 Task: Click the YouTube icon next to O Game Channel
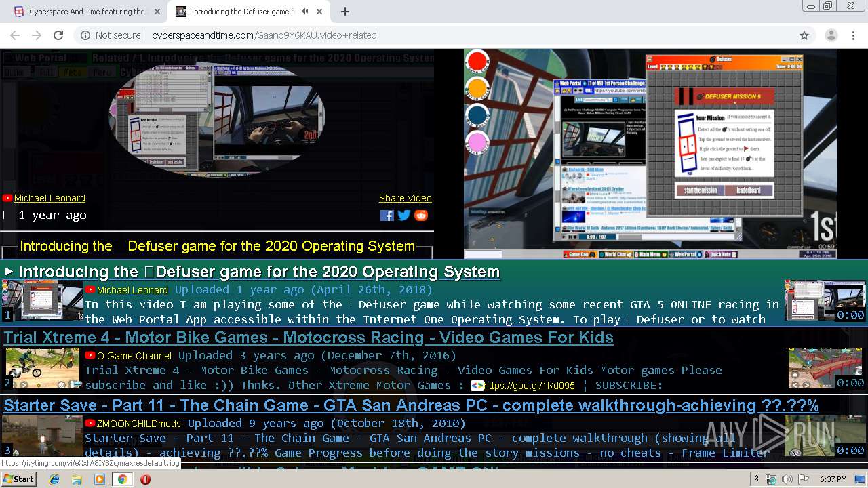click(90, 356)
